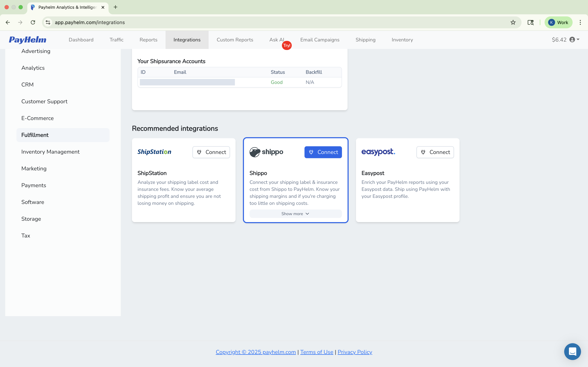Open the Terms of Use link
The image size is (588, 367).
(x=316, y=352)
